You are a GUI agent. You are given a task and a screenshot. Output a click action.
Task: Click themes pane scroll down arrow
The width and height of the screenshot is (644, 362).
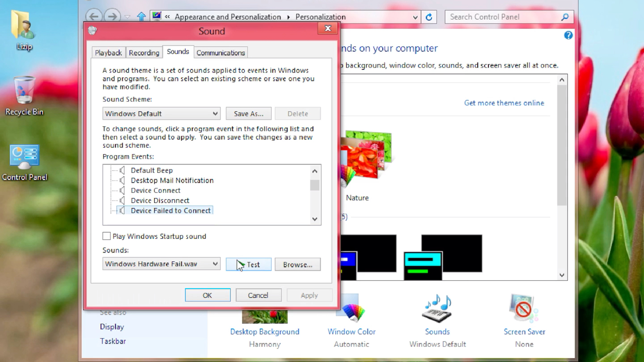(562, 275)
